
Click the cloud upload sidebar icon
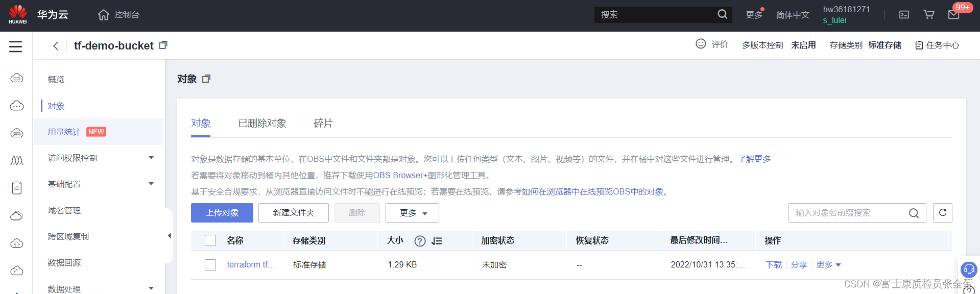(x=17, y=243)
